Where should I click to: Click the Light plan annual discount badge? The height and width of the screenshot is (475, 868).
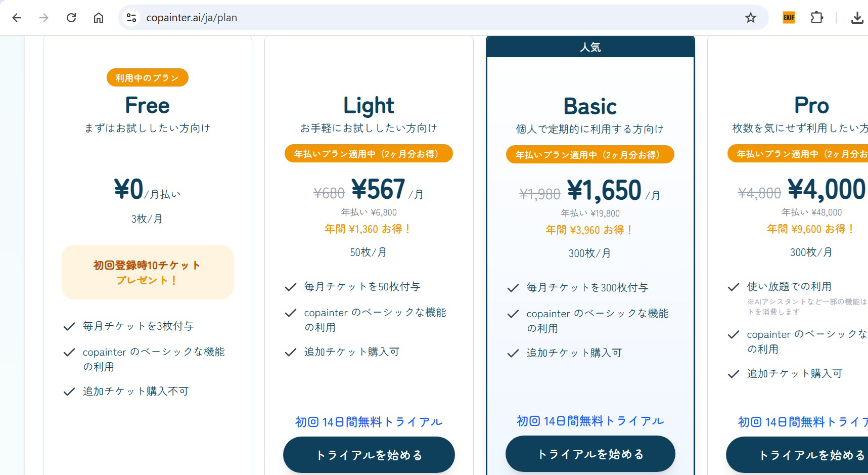pos(369,154)
